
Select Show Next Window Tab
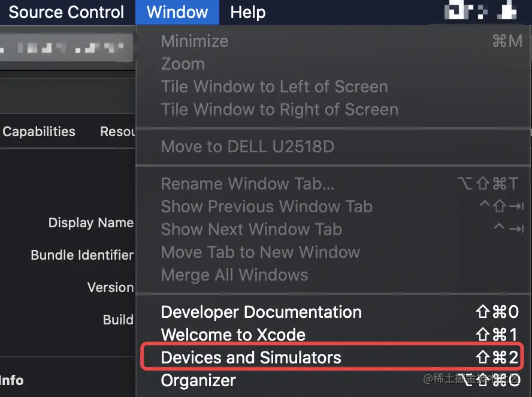(334, 229)
